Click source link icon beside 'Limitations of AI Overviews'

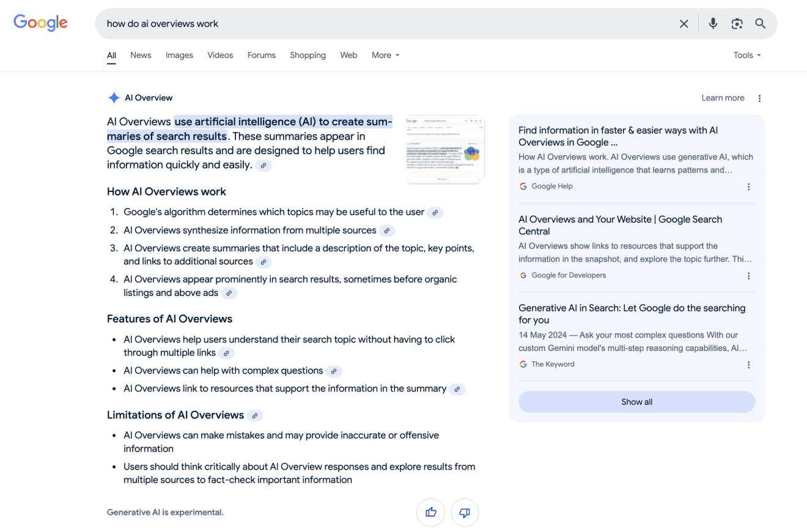[255, 416]
